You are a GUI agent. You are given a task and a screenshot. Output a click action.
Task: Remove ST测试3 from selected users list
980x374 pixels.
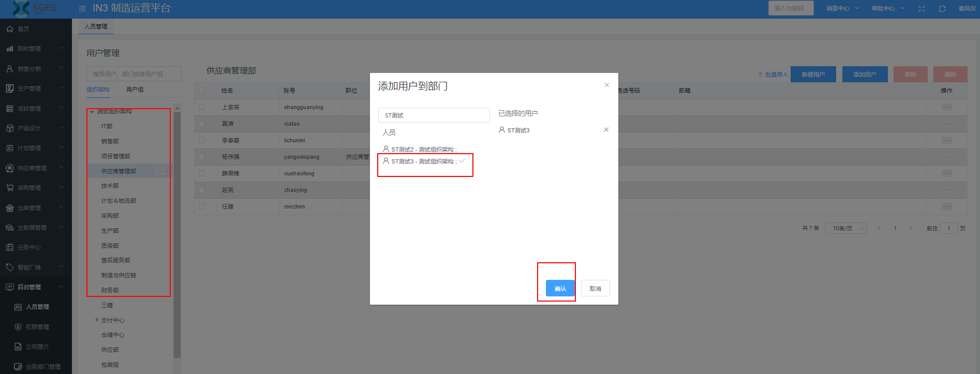coord(606,130)
